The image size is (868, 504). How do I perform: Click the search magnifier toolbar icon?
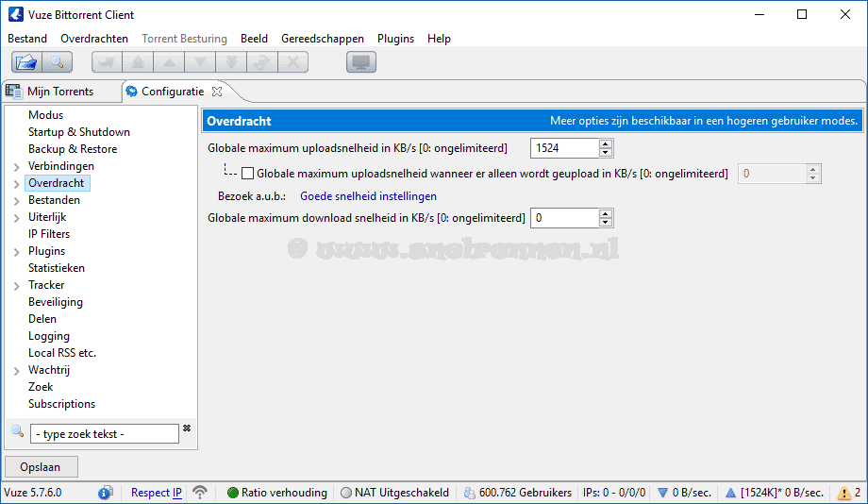[57, 62]
